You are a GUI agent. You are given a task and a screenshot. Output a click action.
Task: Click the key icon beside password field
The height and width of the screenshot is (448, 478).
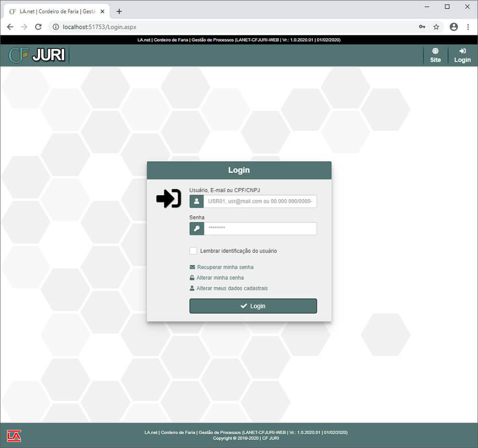click(x=196, y=229)
